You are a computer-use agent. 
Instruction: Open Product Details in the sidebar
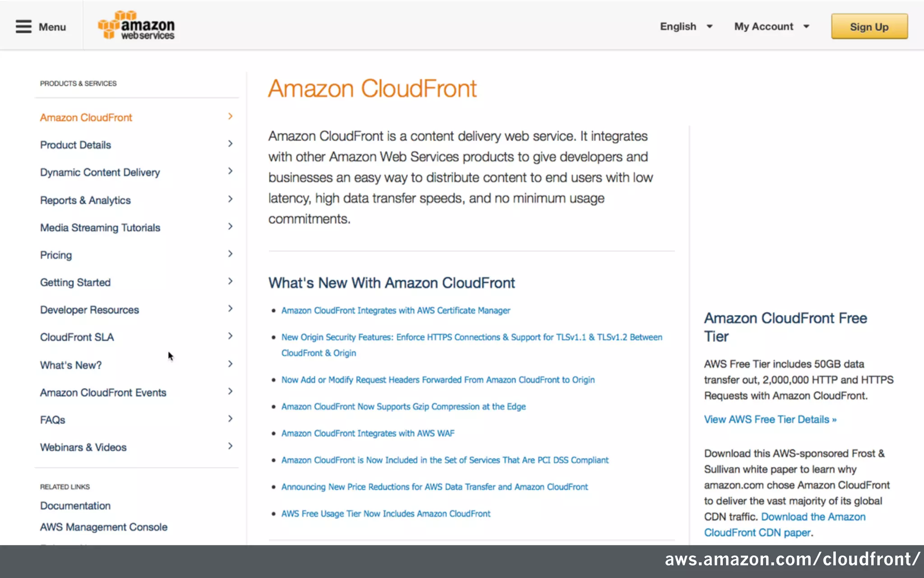click(x=75, y=145)
